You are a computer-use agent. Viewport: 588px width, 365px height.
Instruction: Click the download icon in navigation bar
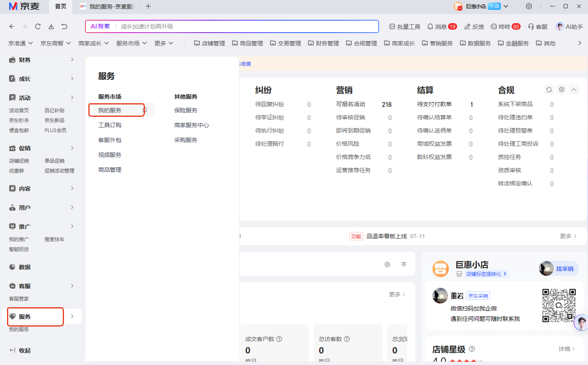coord(51,26)
